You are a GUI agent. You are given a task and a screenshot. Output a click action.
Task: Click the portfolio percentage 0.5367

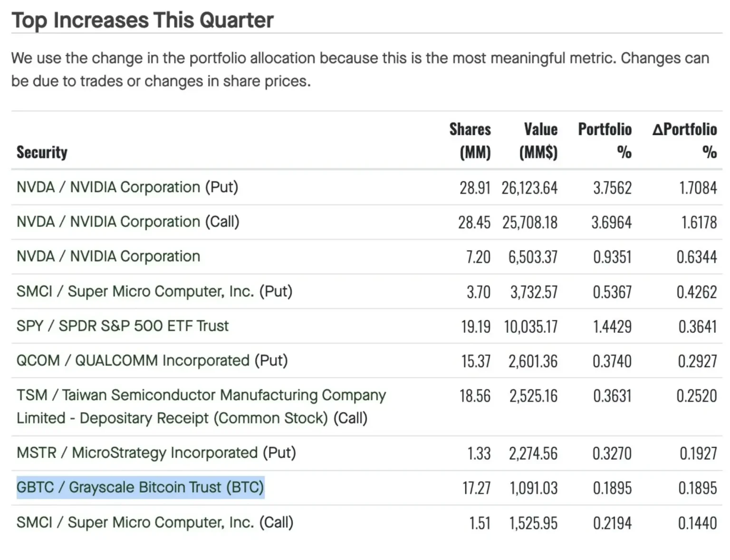(612, 292)
